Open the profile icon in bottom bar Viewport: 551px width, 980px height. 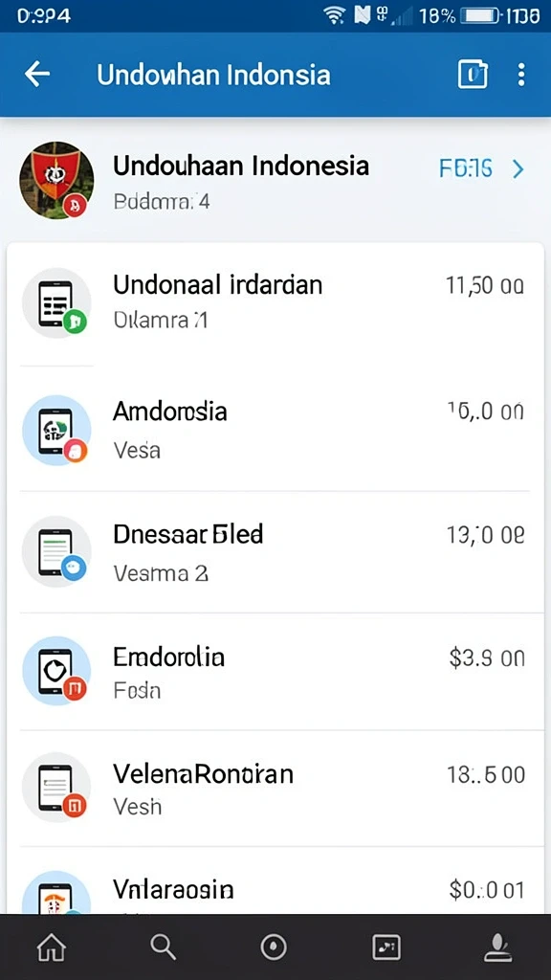498,947
